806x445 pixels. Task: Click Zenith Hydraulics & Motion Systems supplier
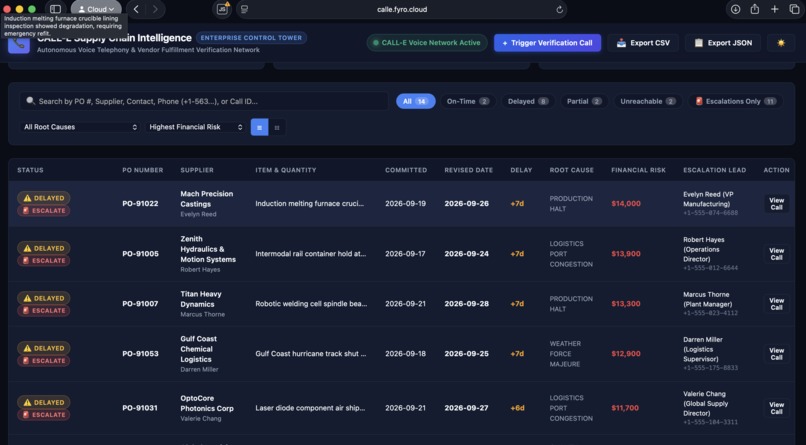208,249
